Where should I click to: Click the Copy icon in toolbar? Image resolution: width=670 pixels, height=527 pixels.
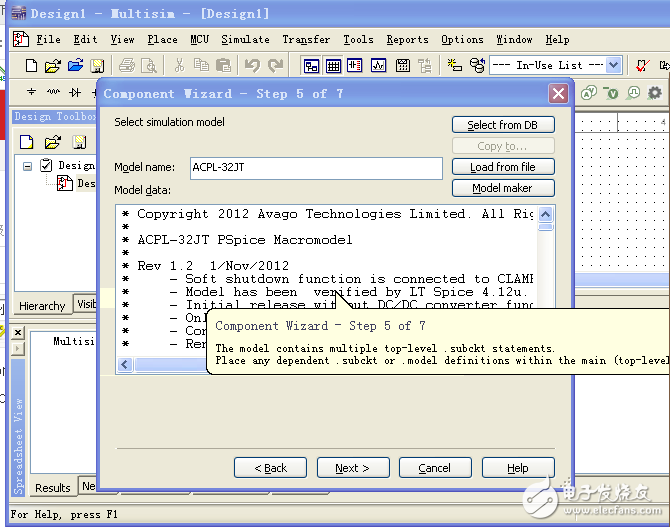pyautogui.click(x=201, y=65)
